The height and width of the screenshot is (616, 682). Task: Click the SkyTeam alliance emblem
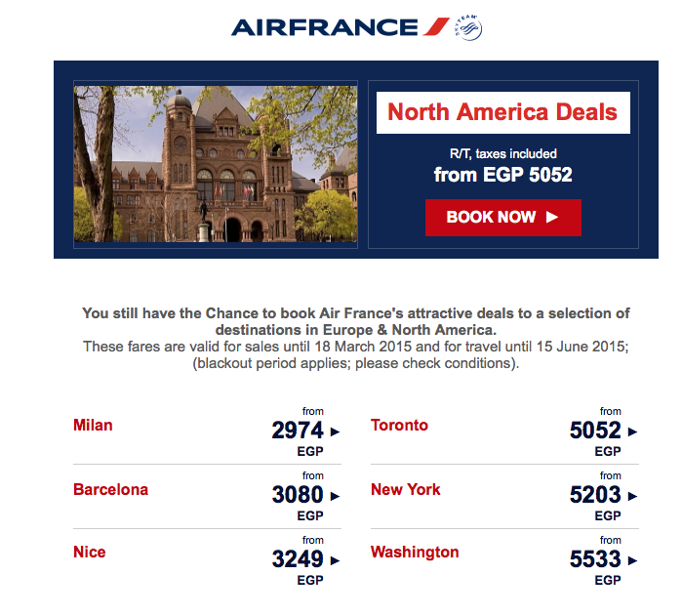tap(468, 28)
